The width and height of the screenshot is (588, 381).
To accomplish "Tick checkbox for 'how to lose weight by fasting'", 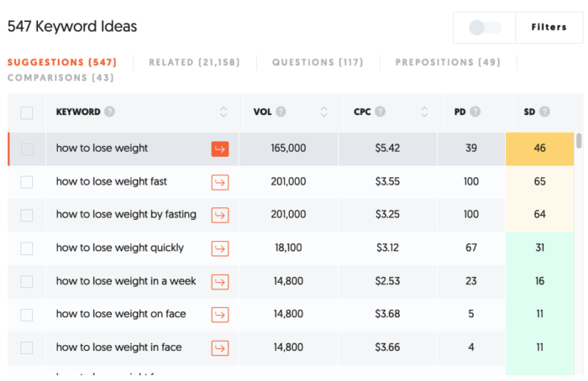I will [x=27, y=215].
